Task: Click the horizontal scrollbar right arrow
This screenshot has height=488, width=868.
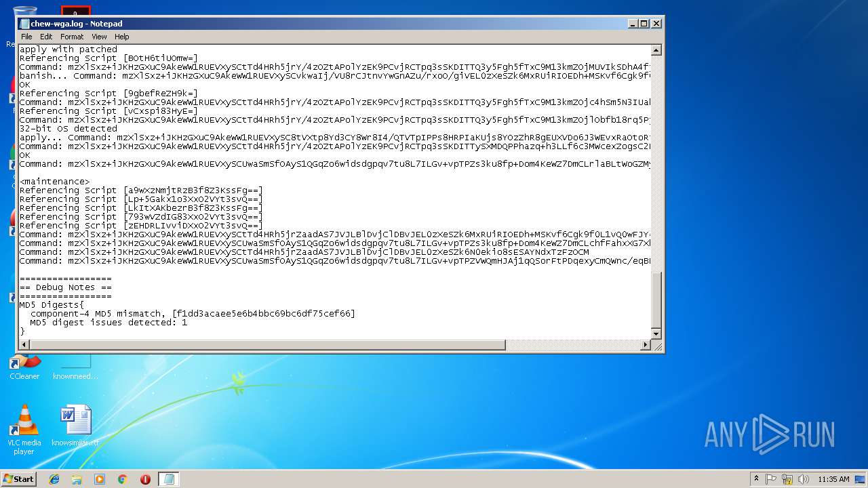Action: coord(646,345)
